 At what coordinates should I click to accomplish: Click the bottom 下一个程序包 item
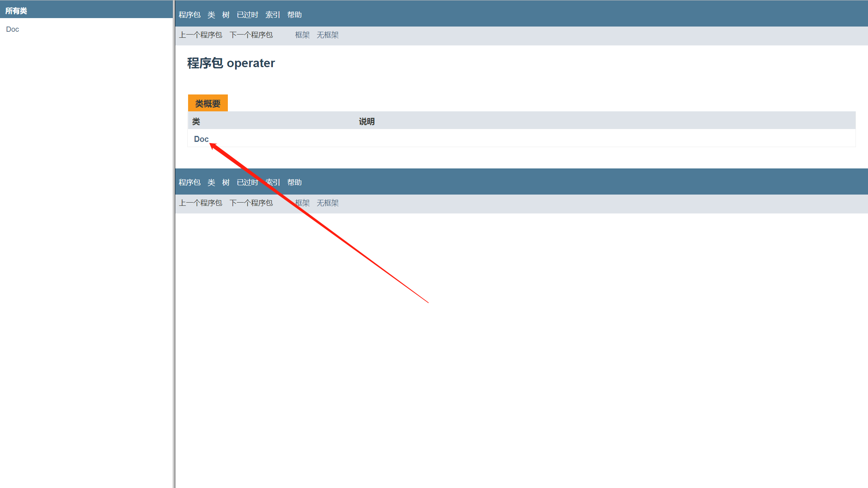[251, 203]
